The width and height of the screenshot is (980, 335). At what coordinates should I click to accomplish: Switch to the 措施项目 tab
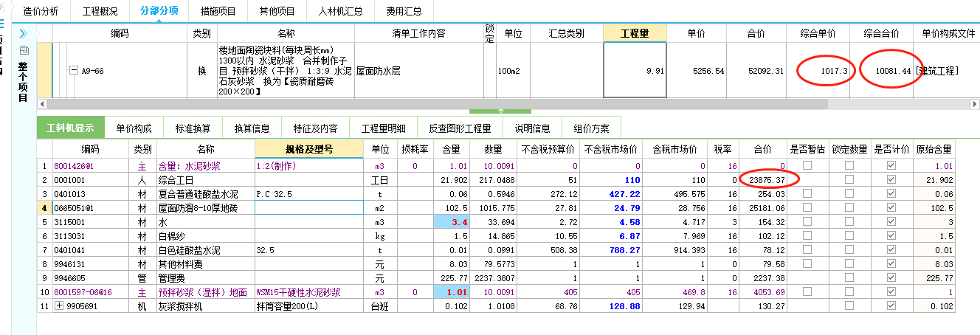pos(218,11)
